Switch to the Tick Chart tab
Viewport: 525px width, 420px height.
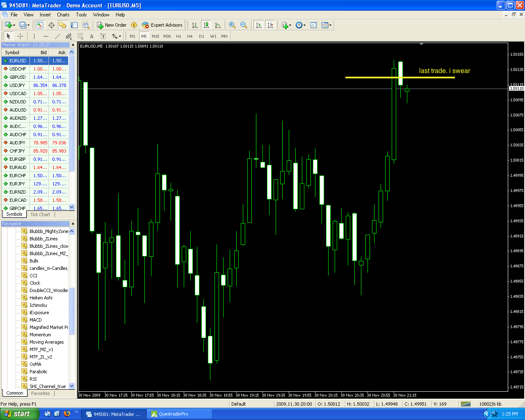40,214
